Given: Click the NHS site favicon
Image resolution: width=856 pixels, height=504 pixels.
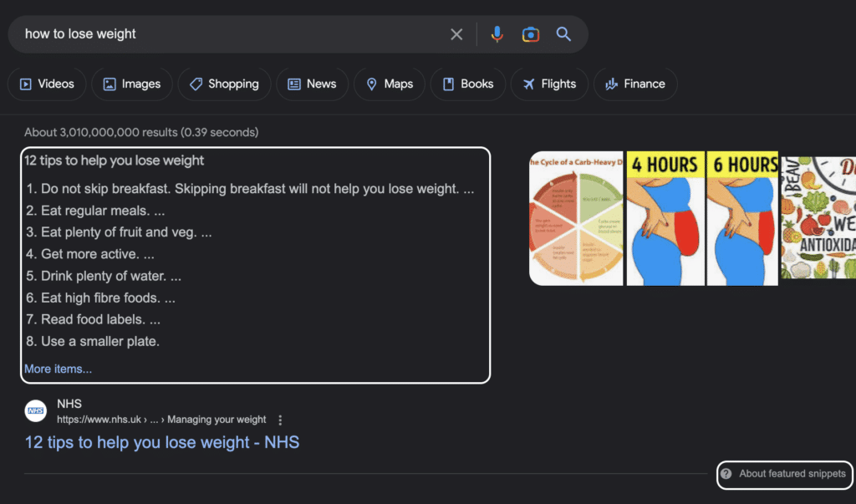Looking at the screenshot, I should point(35,411).
